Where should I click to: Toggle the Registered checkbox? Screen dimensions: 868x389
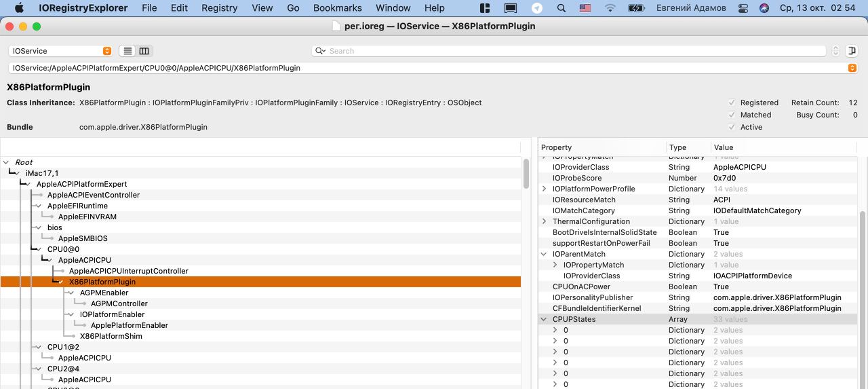(x=732, y=103)
